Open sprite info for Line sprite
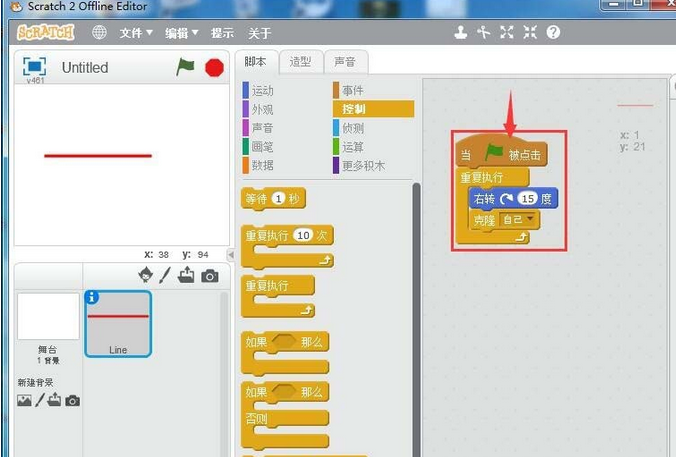Image resolution: width=676 pixels, height=457 pixels. tap(92, 297)
